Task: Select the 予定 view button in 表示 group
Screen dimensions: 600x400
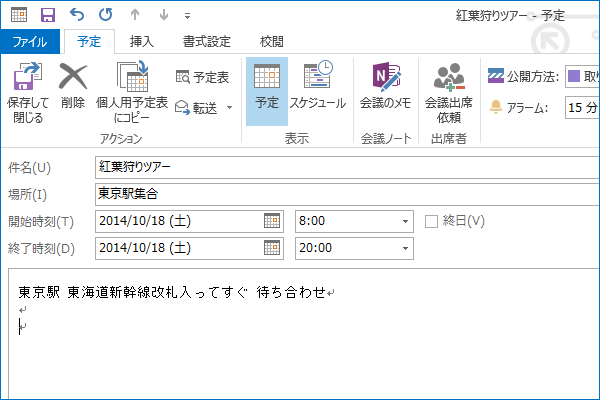Action: click(x=267, y=91)
